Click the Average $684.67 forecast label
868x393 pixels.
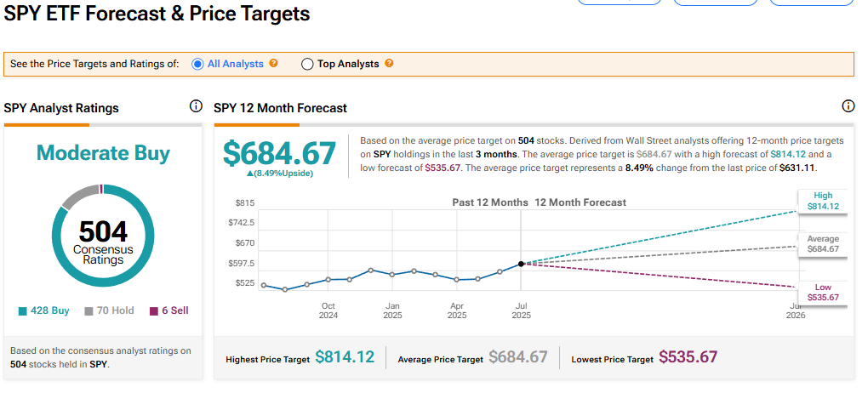pos(822,244)
